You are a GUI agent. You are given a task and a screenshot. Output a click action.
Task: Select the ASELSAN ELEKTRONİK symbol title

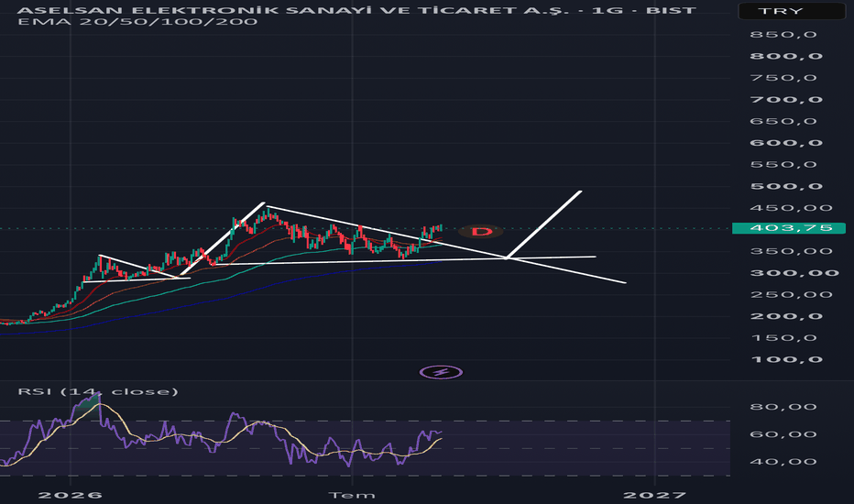point(356,10)
